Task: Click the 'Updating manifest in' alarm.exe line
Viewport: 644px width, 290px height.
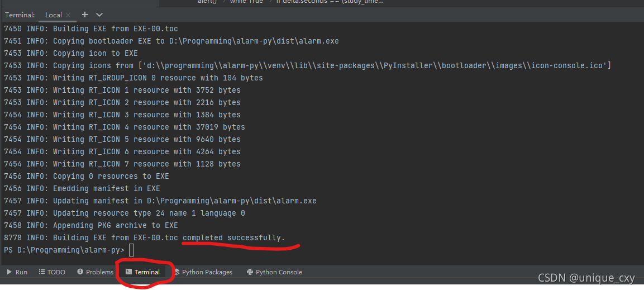Action: click(160, 201)
